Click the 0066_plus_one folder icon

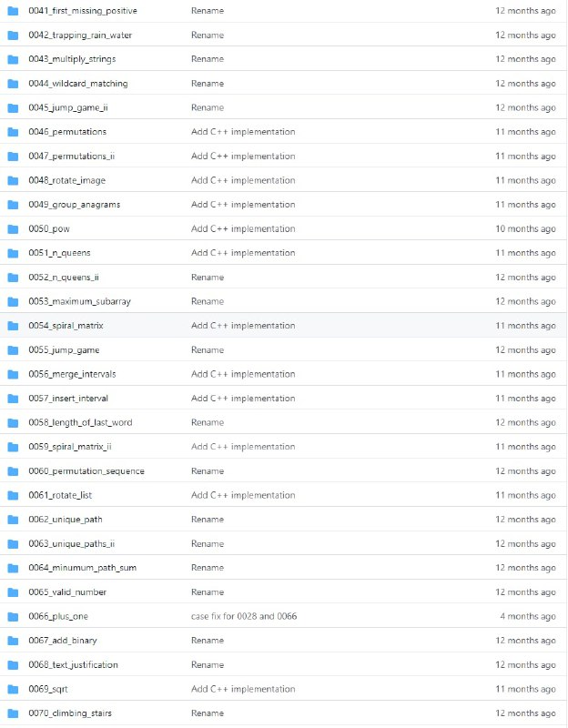[x=13, y=616]
